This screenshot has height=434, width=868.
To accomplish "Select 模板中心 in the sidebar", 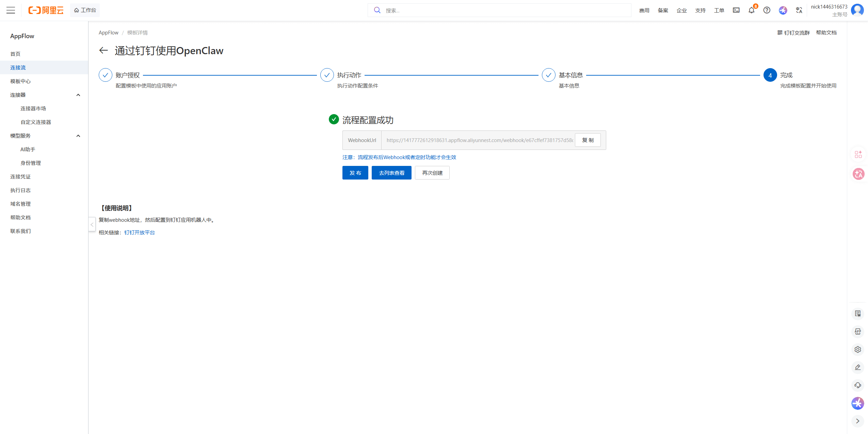I will (20, 81).
